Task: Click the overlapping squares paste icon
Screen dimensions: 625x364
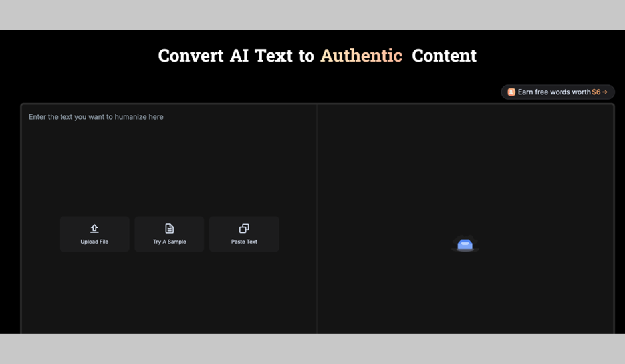Action: [x=244, y=228]
